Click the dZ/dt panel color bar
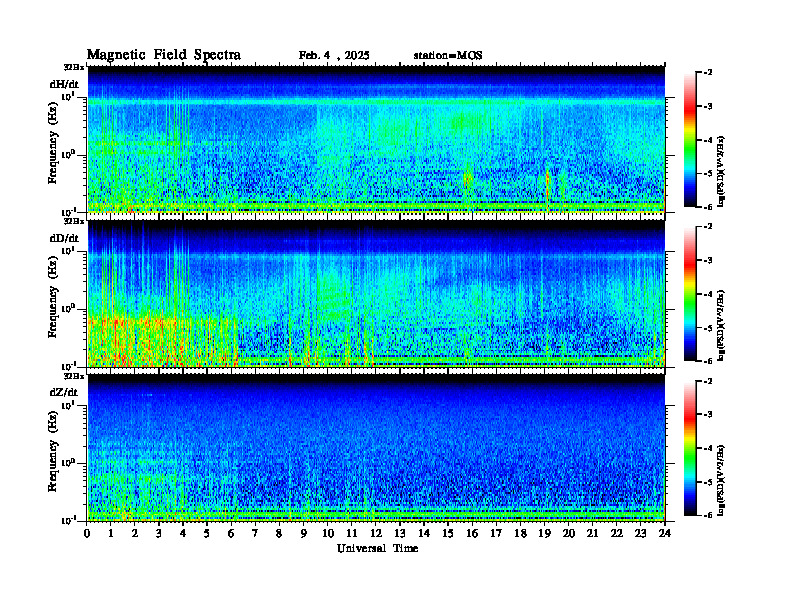The image size is (792, 612). 690,448
